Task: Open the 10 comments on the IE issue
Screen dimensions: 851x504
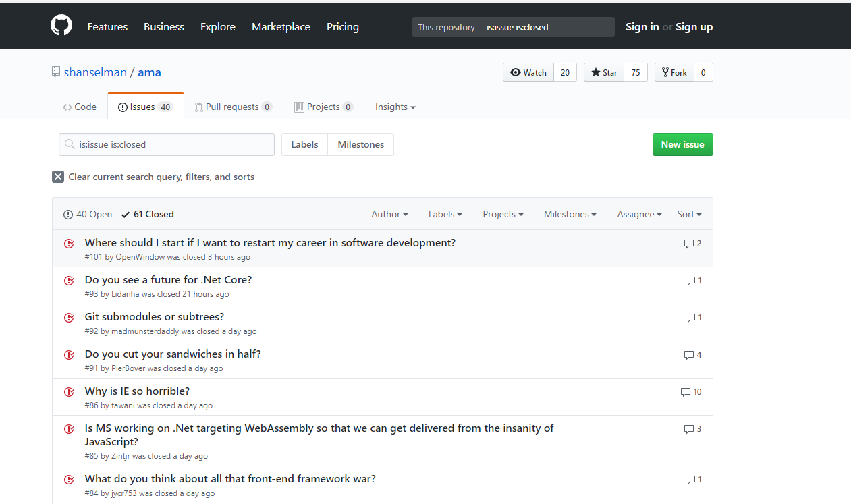Action: 691,392
